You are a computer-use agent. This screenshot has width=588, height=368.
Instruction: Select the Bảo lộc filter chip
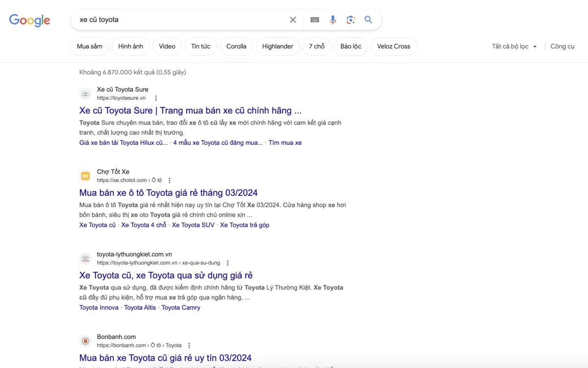point(351,46)
